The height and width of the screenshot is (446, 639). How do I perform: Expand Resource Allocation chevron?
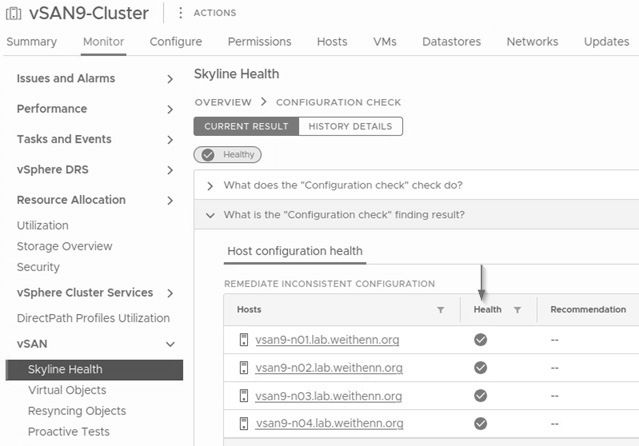170,201
